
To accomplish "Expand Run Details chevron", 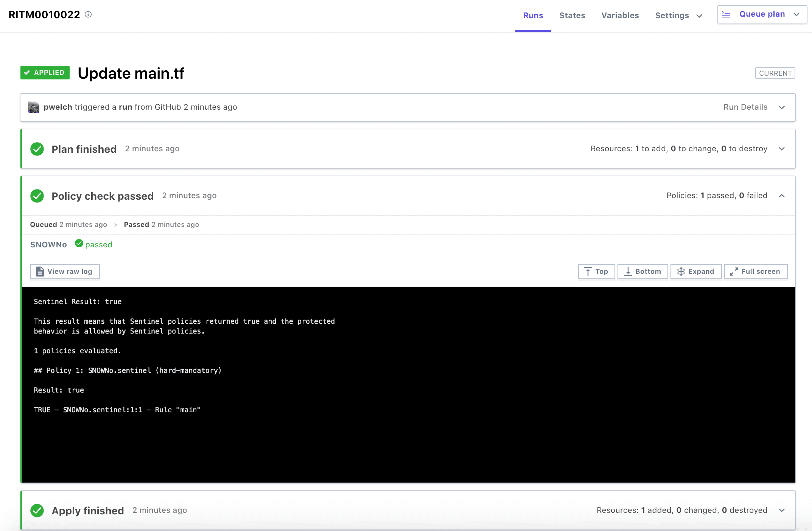I will click(782, 107).
